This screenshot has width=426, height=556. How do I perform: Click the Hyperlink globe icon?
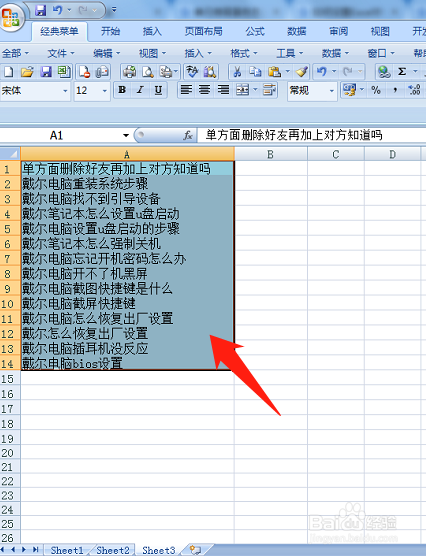(384, 72)
